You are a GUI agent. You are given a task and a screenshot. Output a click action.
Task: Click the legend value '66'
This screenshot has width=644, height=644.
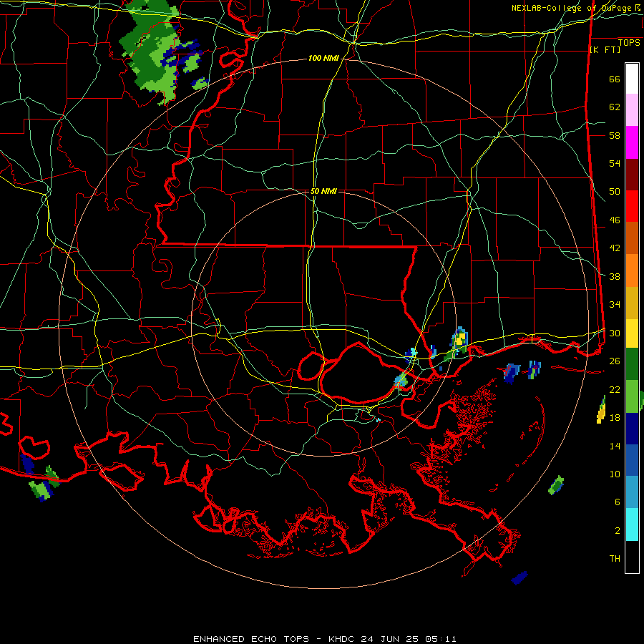click(x=615, y=79)
